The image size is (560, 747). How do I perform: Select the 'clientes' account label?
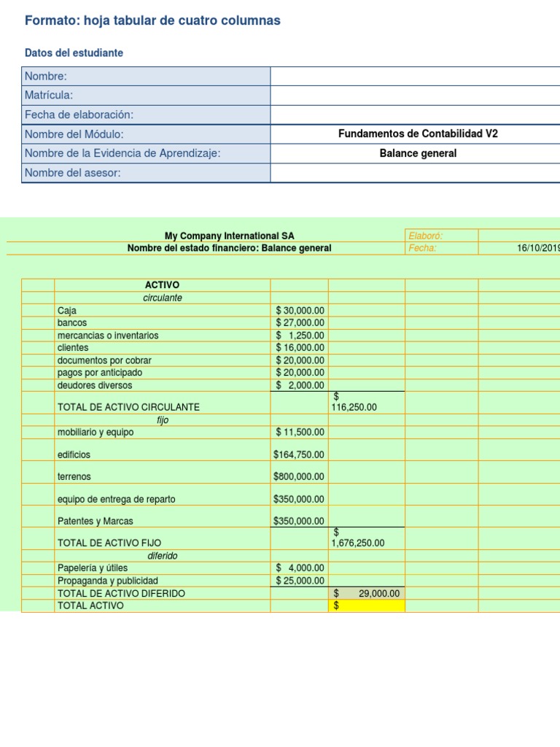click(163, 348)
